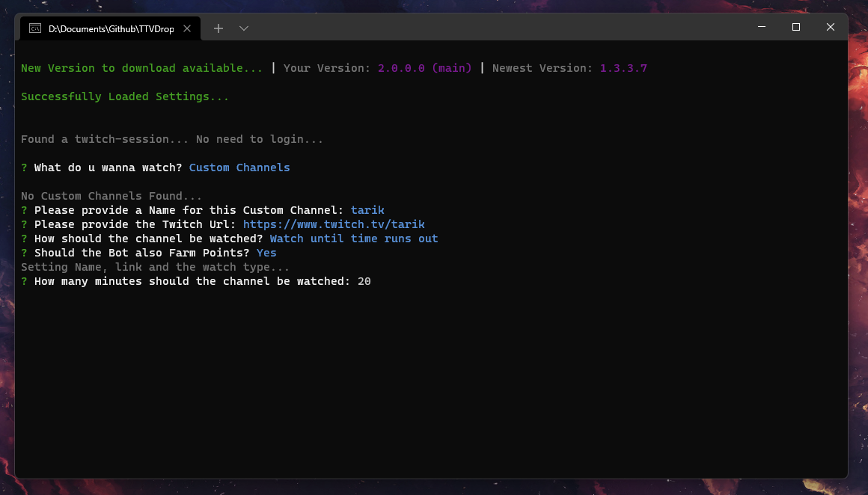Expand the new tab profile dropdown

(244, 28)
